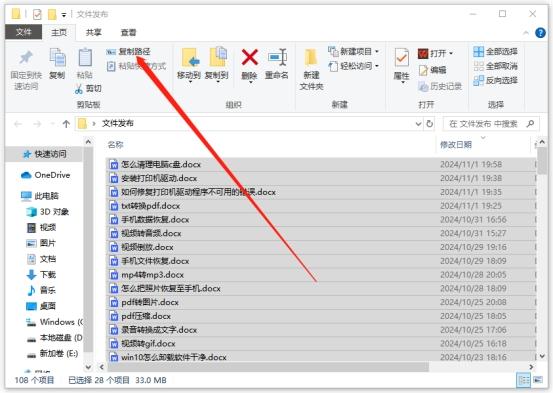
Task: Click the blue Help question mark icon
Action: (540, 33)
